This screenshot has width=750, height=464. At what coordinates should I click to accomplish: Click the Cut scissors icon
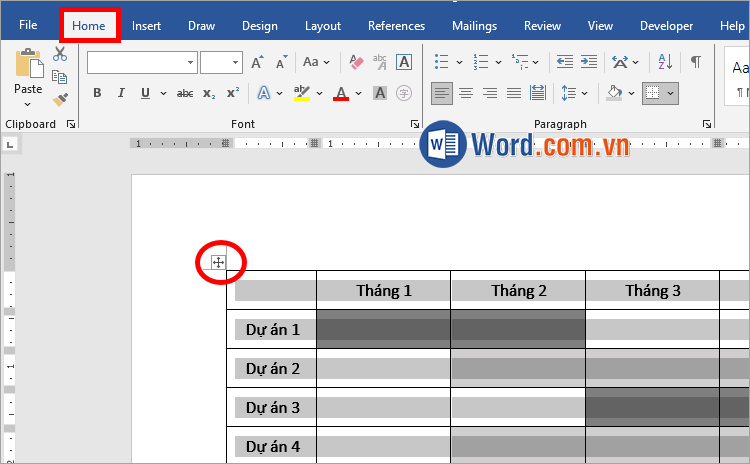(60, 54)
